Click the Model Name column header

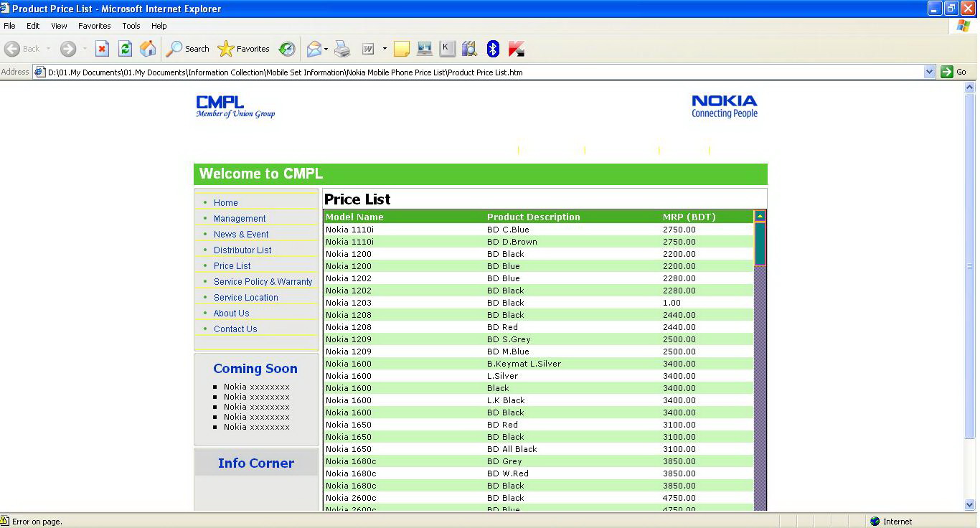(x=354, y=217)
